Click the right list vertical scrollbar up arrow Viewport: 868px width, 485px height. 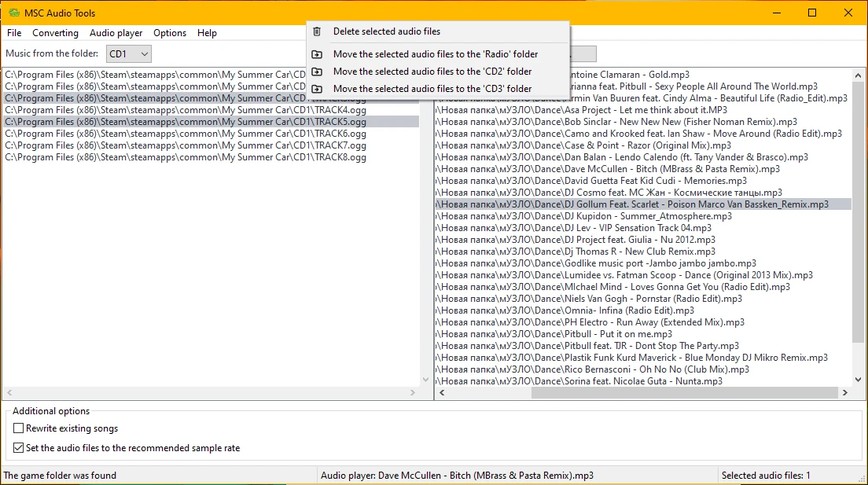[858, 75]
